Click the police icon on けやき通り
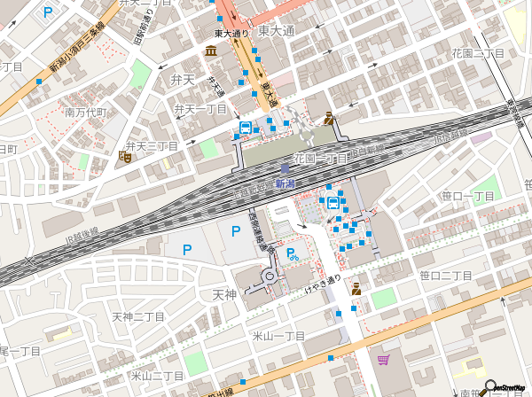The width and height of the screenshot is (532, 397). 356,288
